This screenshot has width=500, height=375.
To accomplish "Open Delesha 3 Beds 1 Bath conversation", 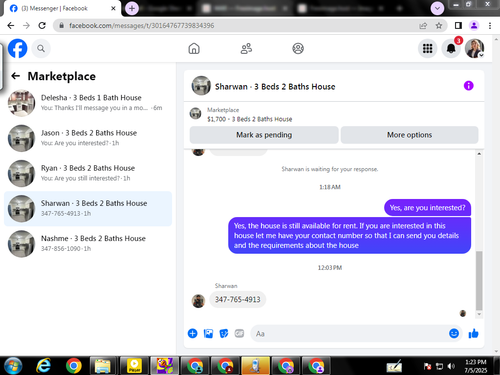I will 88,103.
